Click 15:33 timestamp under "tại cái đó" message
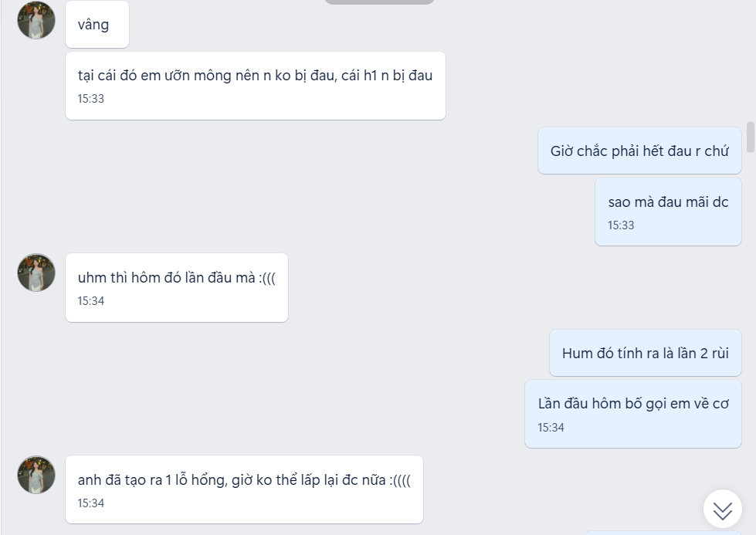Screen dimensions: 756x535 tap(90, 99)
